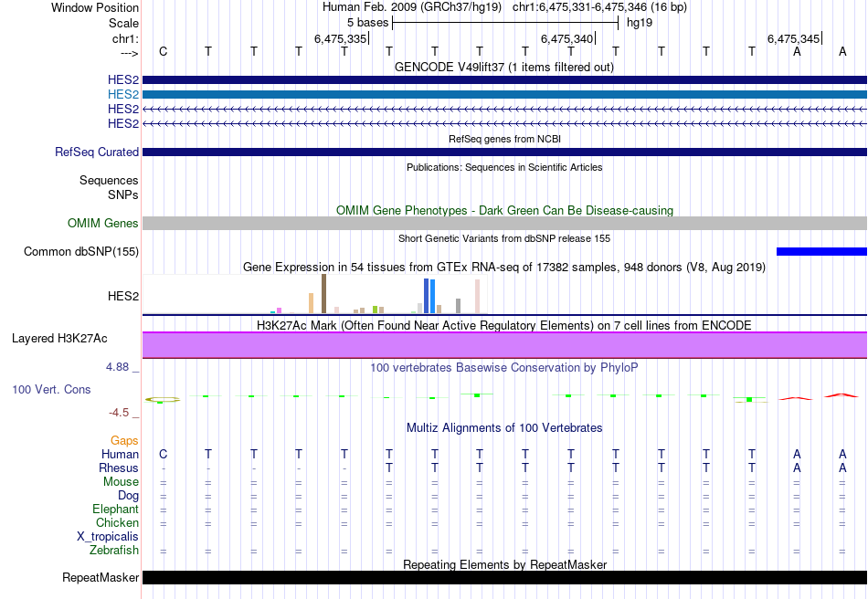Click the GTEx HES2 track label
The height and width of the screenshot is (599, 868).
123,297
